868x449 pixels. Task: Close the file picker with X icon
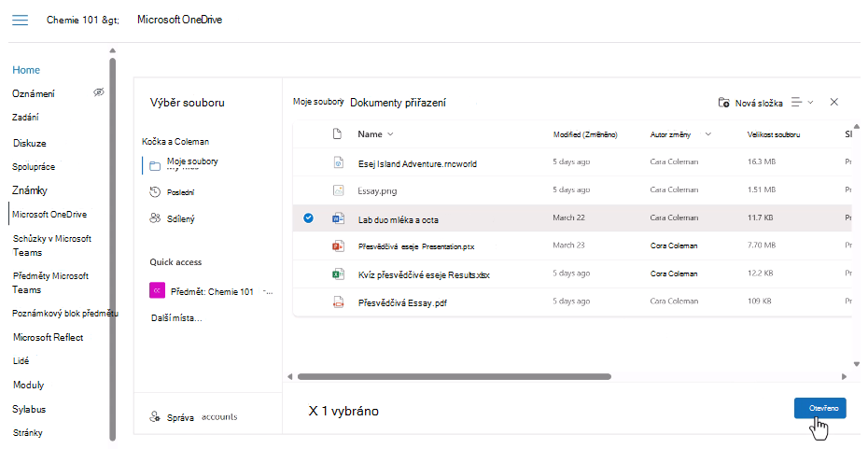point(834,102)
